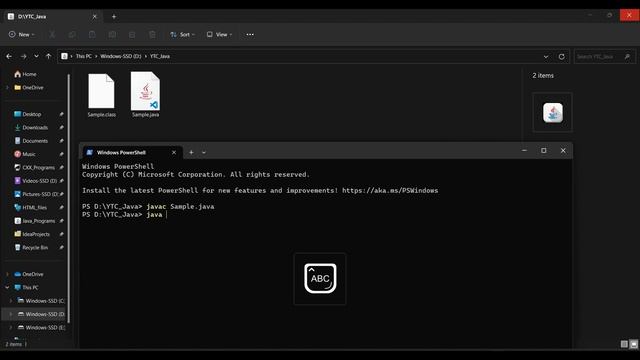640x360 pixels.
Task: Select the Windows PowerShell terminal tab
Action: 131,153
